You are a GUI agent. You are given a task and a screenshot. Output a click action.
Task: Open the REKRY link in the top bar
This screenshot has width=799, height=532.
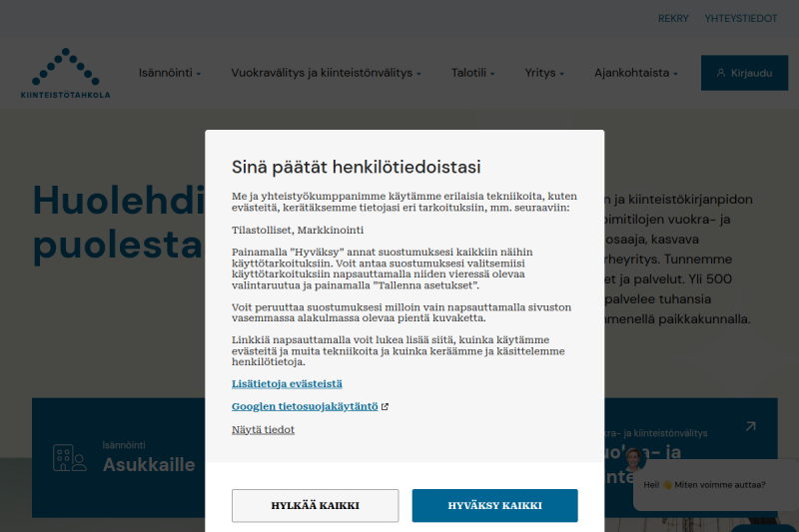point(673,18)
